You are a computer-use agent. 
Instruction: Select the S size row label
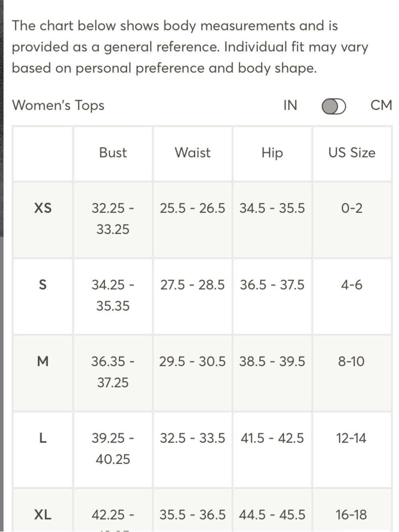(43, 285)
